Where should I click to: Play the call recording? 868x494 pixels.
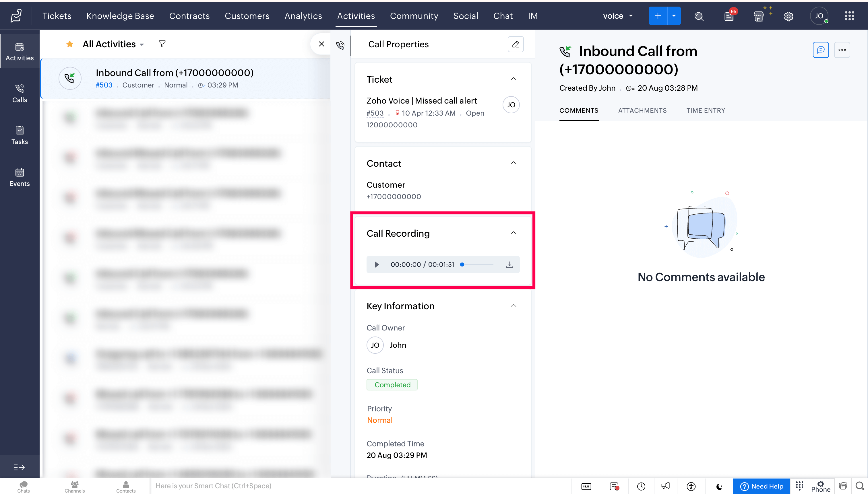pos(377,264)
